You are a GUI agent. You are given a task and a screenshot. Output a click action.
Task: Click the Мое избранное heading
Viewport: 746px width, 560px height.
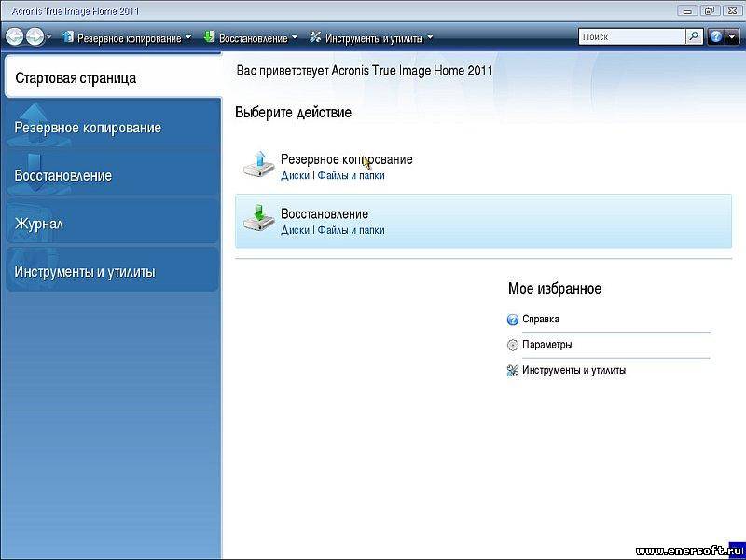coord(555,288)
